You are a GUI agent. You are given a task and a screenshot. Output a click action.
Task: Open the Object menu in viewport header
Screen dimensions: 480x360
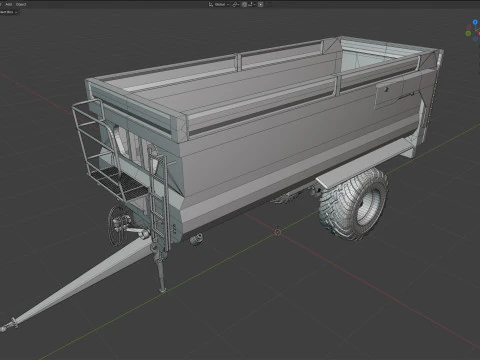point(21,4)
